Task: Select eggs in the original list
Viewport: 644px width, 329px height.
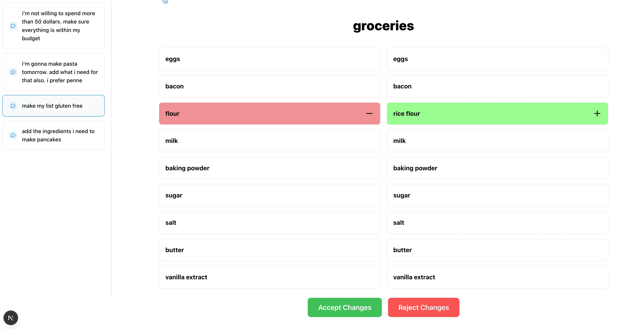Action: pos(269,59)
